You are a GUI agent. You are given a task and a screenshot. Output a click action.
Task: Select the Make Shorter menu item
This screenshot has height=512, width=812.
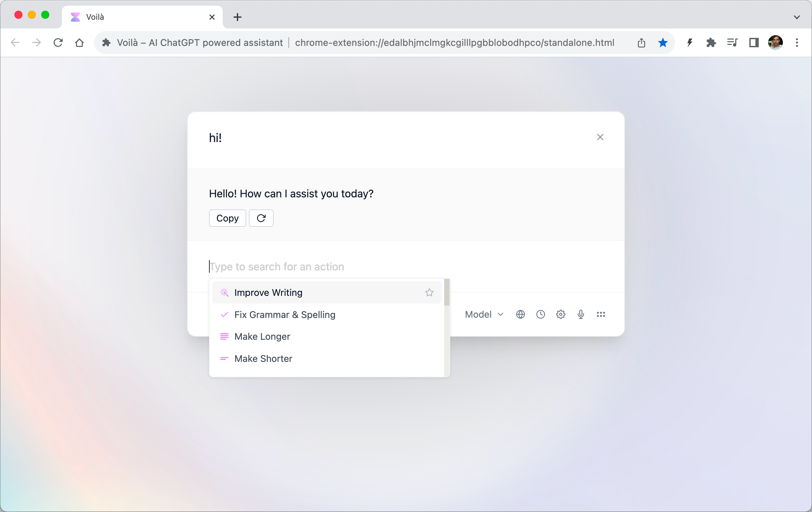tap(264, 359)
